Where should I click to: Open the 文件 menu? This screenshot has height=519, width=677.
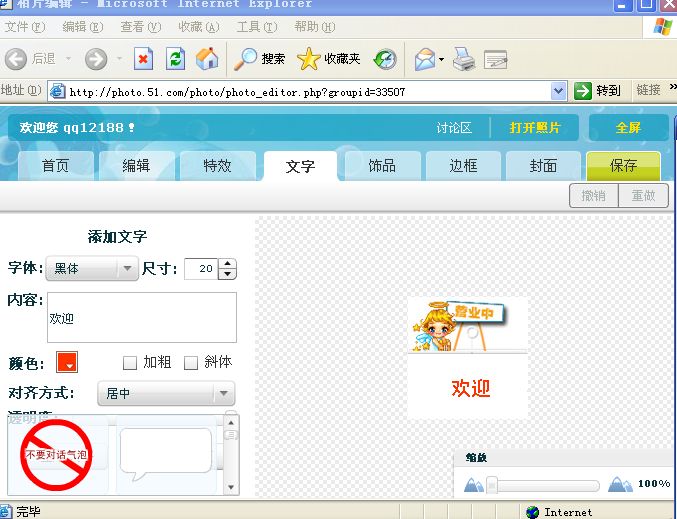click(x=25, y=27)
